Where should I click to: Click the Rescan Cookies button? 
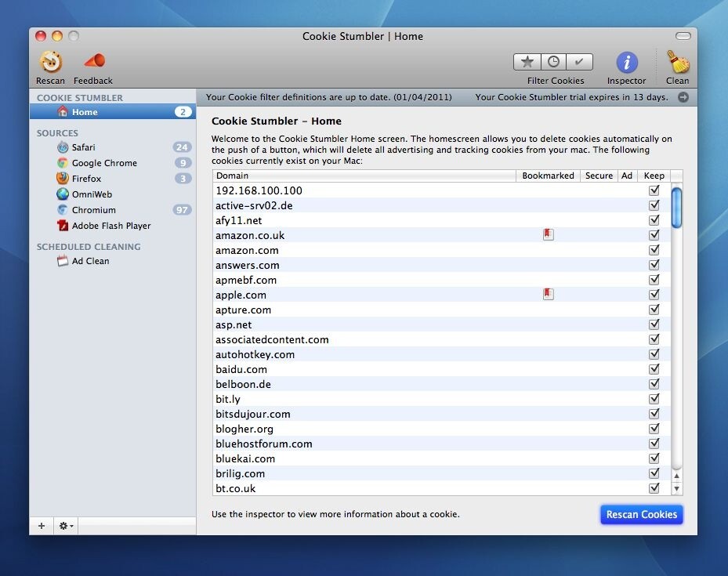642,514
